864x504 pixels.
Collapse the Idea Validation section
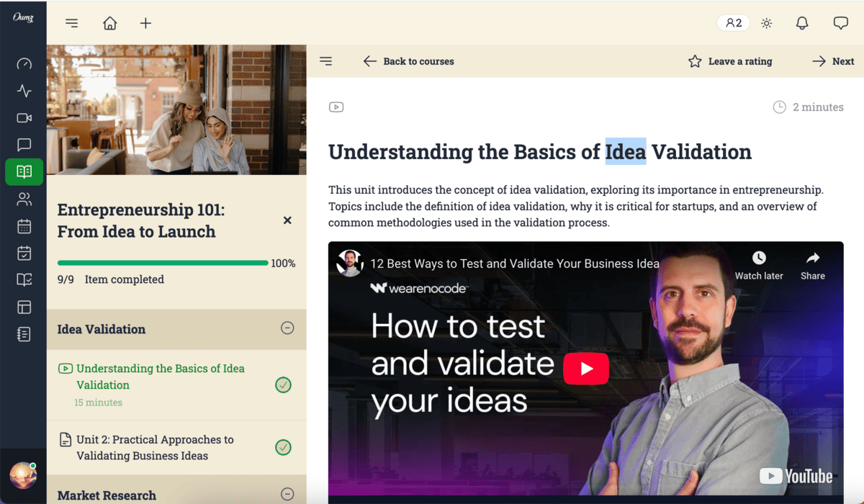(287, 328)
